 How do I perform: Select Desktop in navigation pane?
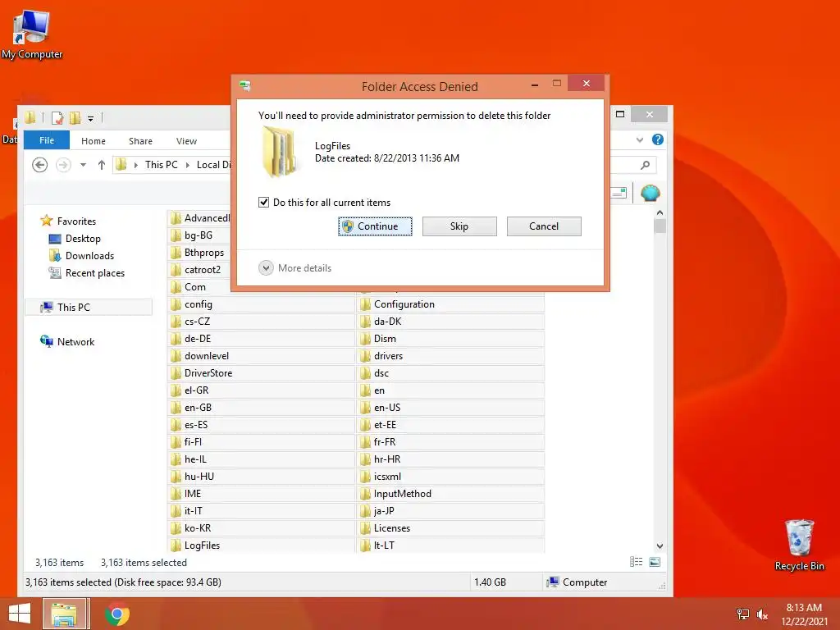click(75, 239)
